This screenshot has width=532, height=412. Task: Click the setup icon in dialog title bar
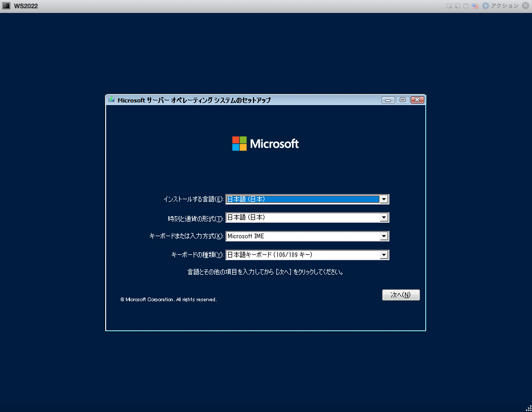111,100
